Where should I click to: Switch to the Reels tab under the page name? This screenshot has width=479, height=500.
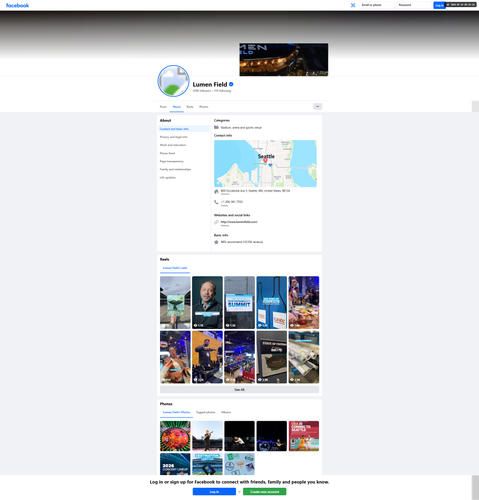pos(190,107)
